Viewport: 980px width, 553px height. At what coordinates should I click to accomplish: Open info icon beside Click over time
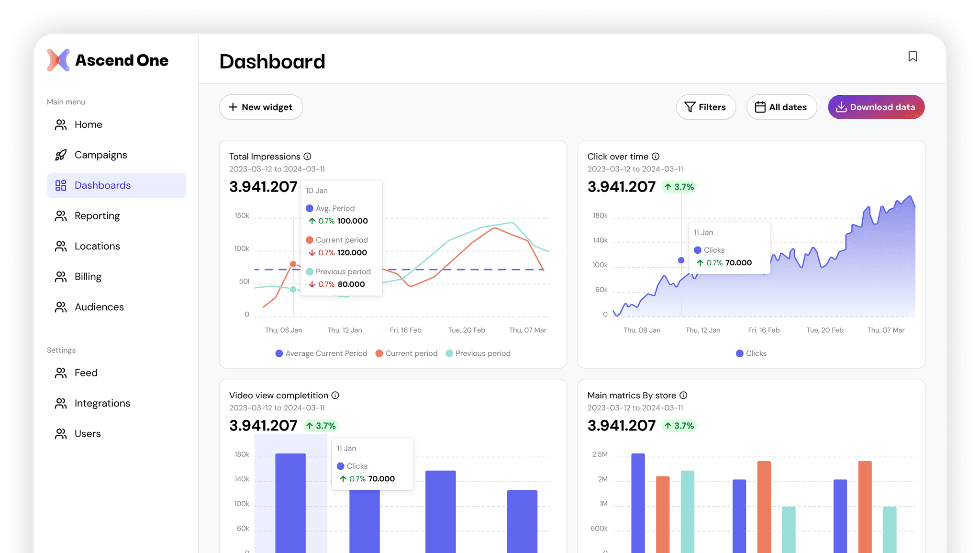click(656, 157)
